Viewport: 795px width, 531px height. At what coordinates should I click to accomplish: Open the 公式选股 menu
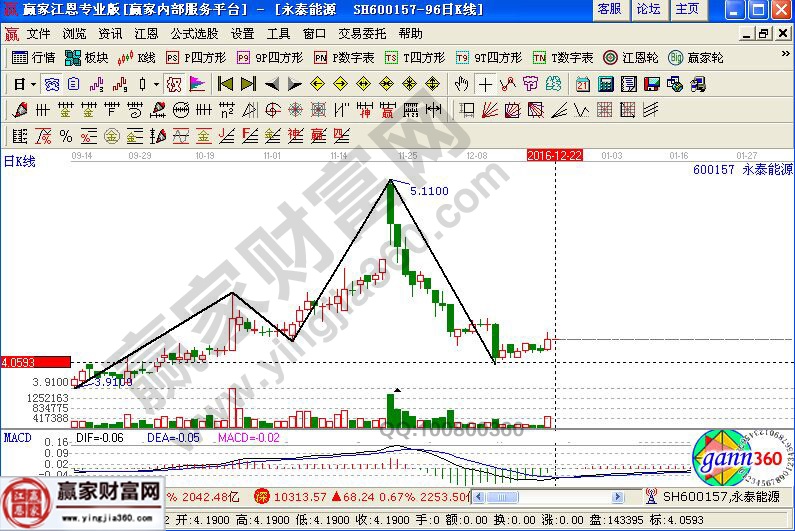click(194, 33)
